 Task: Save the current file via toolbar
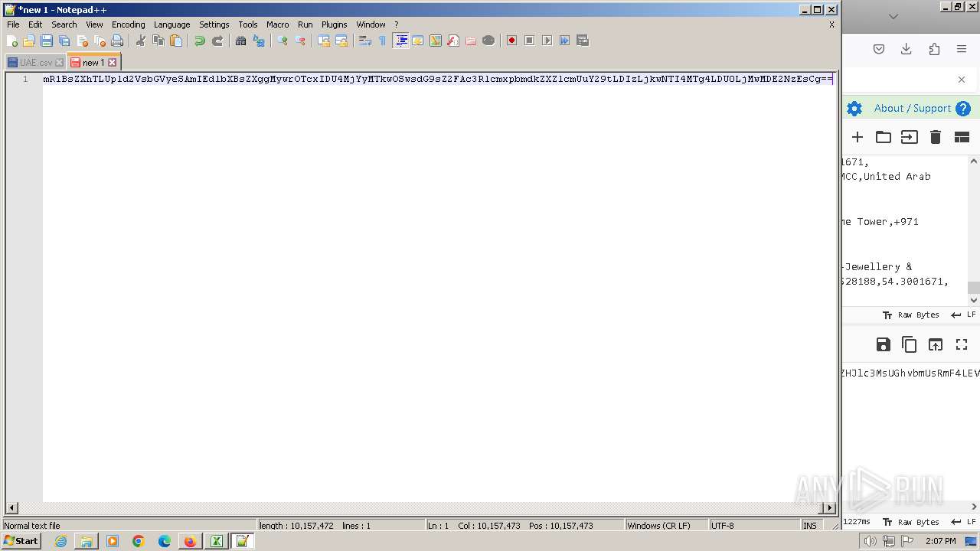point(47,41)
